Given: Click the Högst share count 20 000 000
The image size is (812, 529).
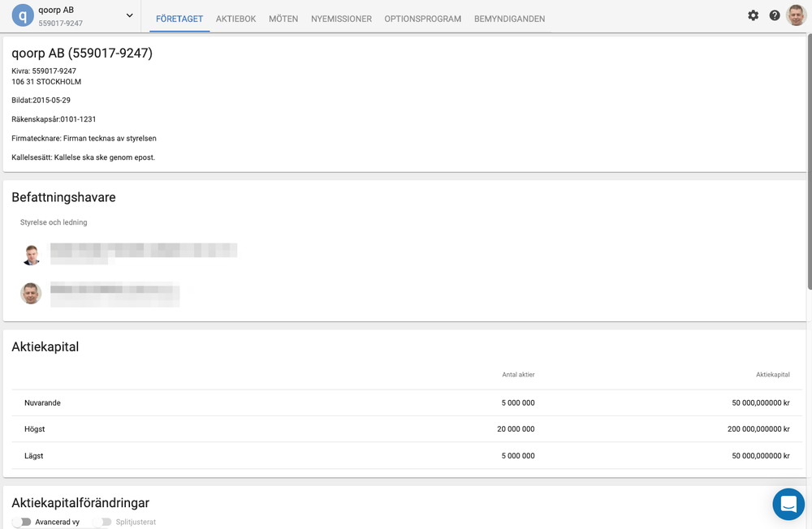Looking at the screenshot, I should click(516, 429).
